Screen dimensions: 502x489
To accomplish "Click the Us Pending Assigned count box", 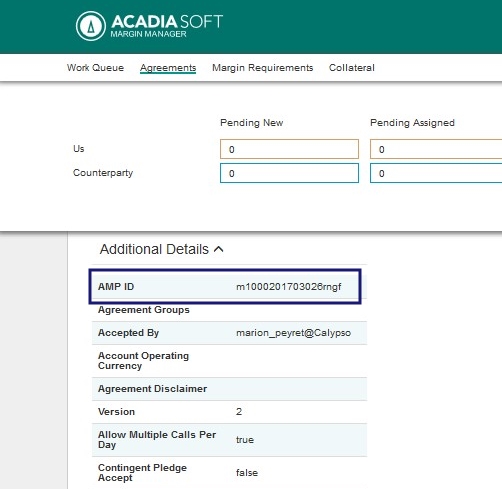I will (436, 149).
